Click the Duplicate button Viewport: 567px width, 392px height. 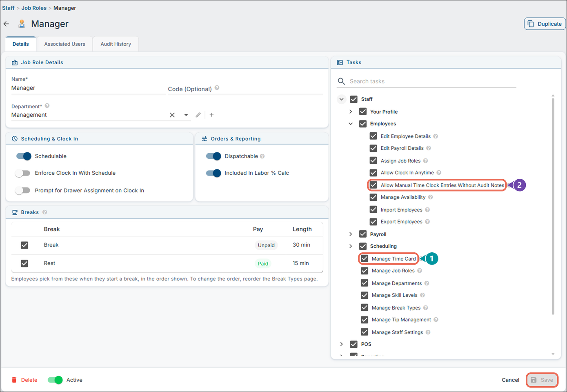545,24
